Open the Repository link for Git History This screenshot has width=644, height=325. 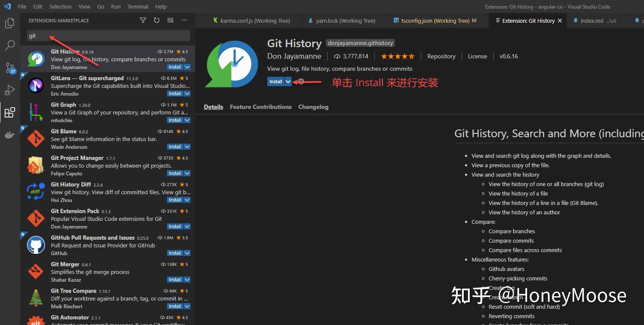(441, 56)
